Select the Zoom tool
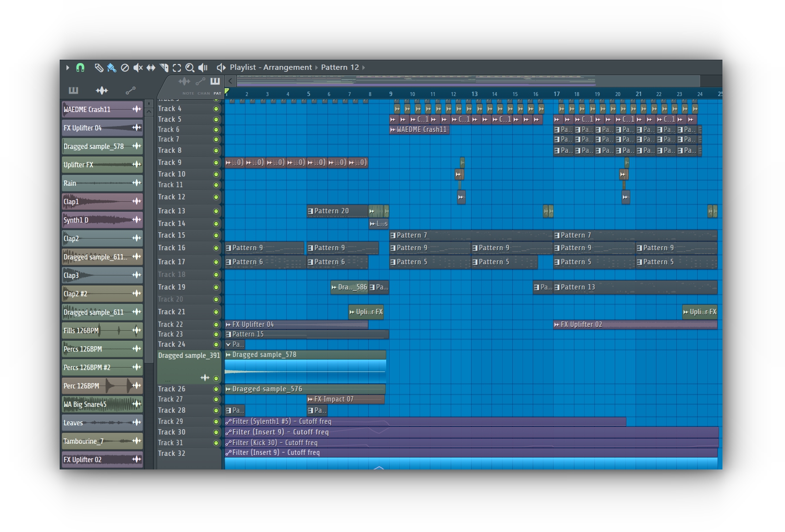Viewport: 785px width, 532px height. click(x=190, y=68)
